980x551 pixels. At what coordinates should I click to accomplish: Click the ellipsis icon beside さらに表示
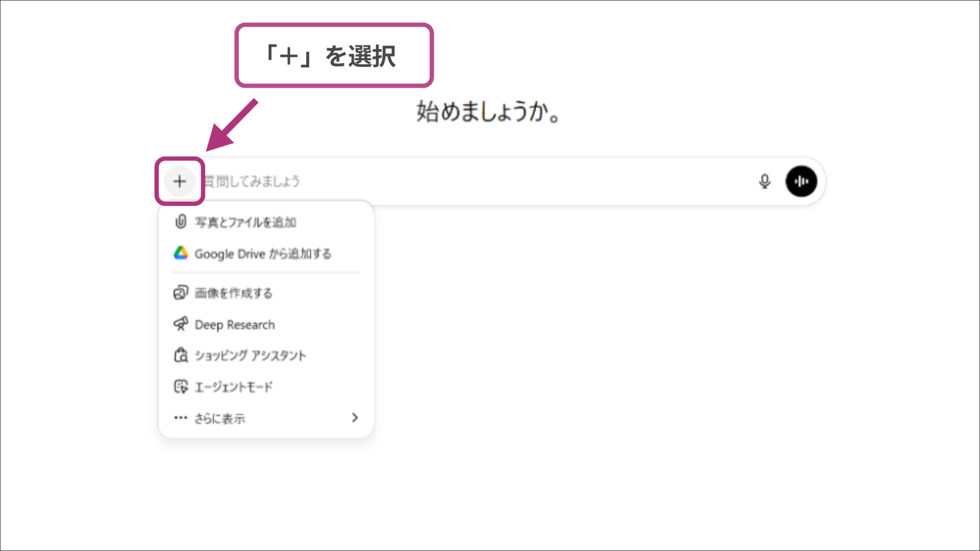pyautogui.click(x=180, y=418)
